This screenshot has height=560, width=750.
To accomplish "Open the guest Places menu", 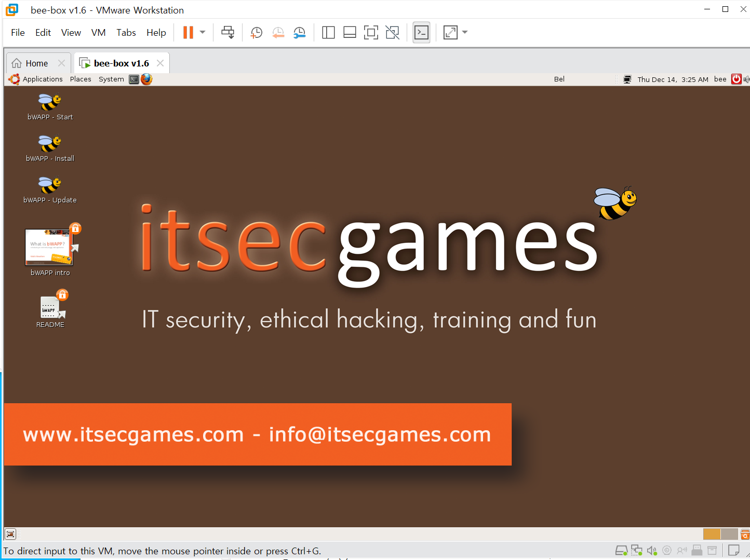I will [x=81, y=79].
